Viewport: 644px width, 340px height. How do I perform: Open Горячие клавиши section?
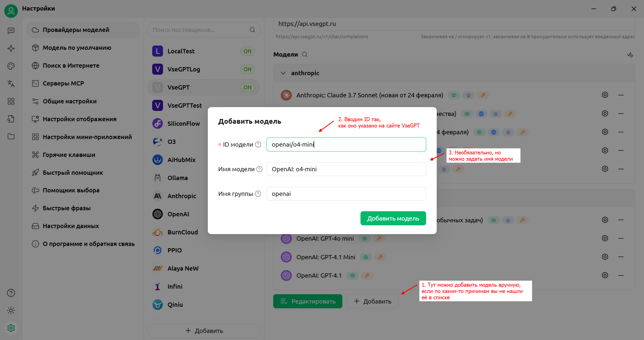click(x=83, y=155)
